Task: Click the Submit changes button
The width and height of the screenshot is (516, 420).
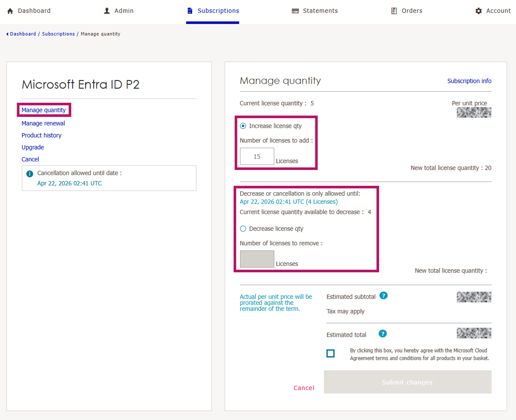Action: click(x=407, y=382)
